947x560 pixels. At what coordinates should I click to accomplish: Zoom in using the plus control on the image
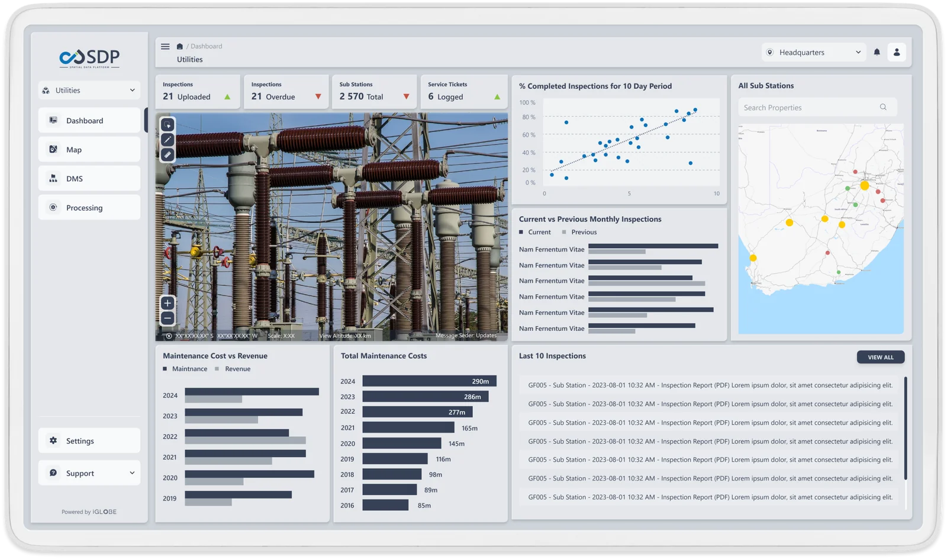(x=168, y=303)
